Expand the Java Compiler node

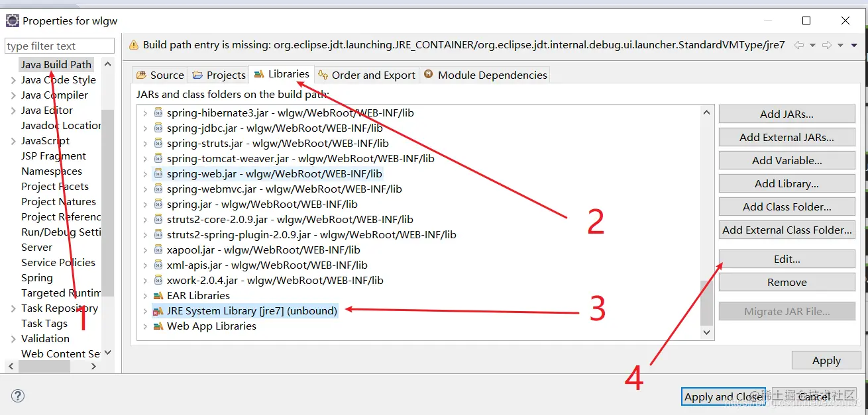coord(13,95)
